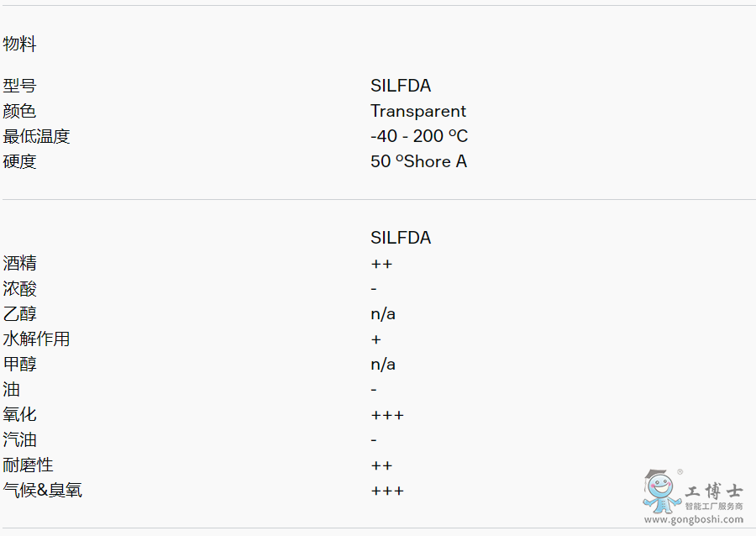
Task: Click the 工博士 brand name text
Action: click(x=714, y=491)
